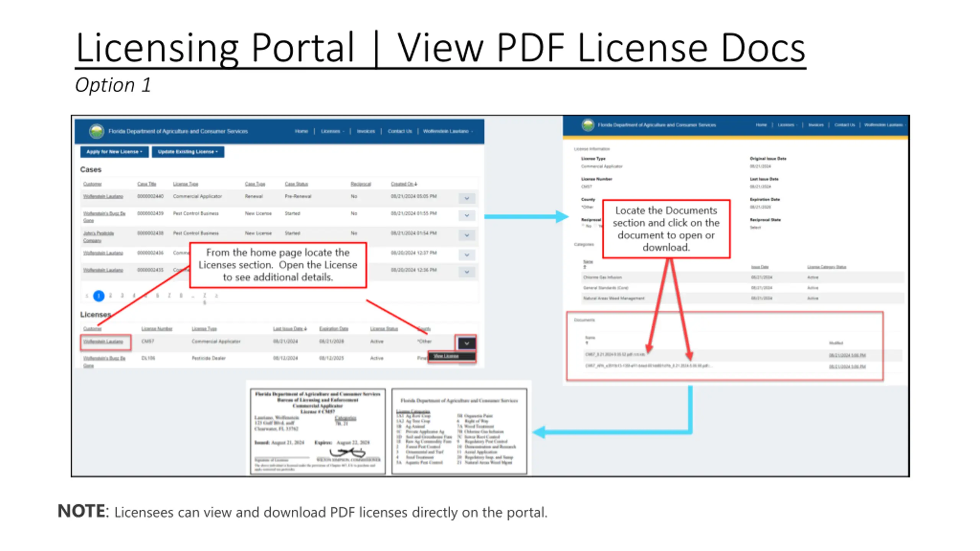Sort Licenses table by License Status column
The height and width of the screenshot is (551, 980).
pos(384,329)
